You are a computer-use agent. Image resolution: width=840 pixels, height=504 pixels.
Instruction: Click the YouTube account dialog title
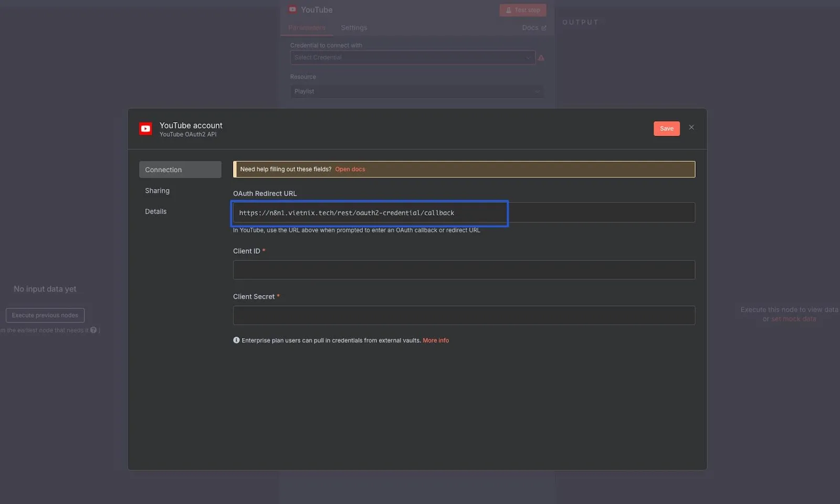pos(191,125)
